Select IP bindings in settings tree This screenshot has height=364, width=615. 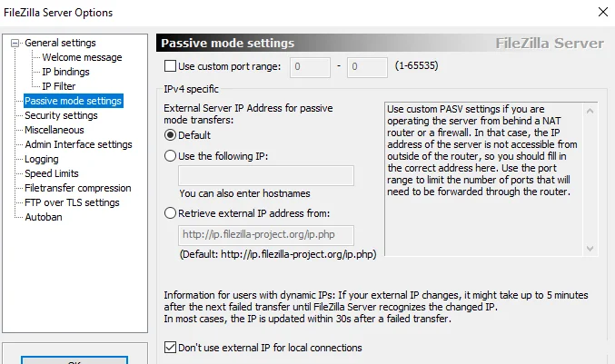(65, 72)
